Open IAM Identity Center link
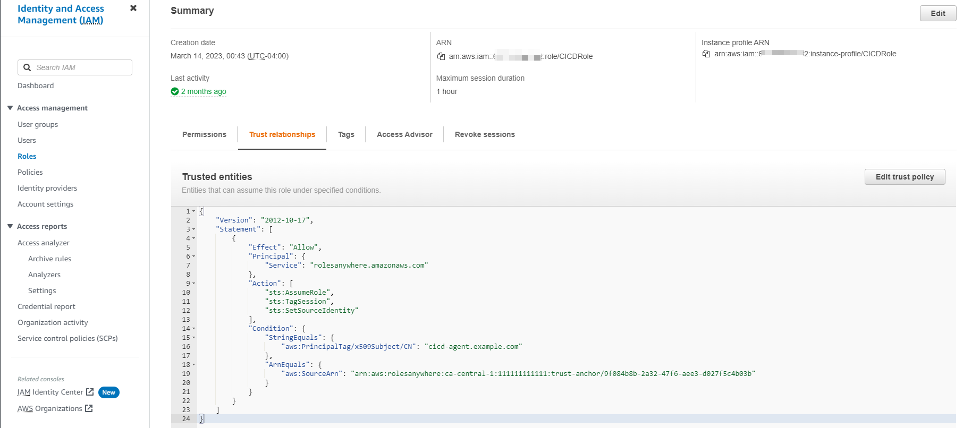The height and width of the screenshot is (429, 964). click(x=50, y=392)
